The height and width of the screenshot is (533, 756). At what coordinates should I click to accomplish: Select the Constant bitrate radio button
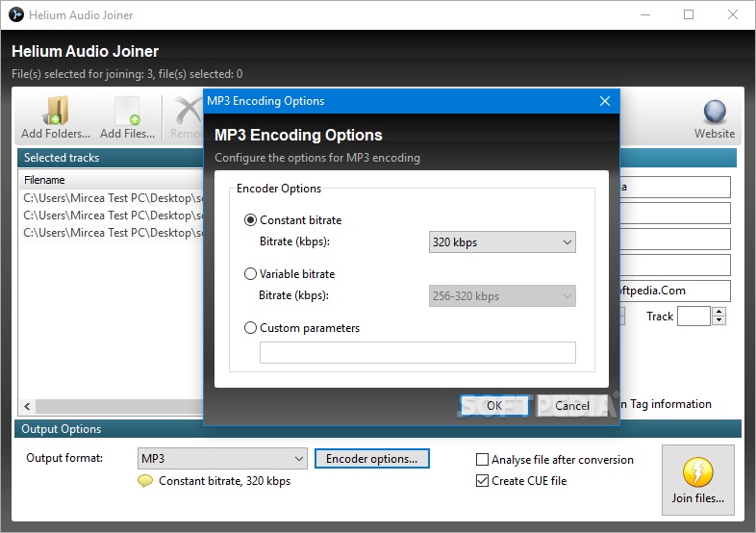point(250,220)
